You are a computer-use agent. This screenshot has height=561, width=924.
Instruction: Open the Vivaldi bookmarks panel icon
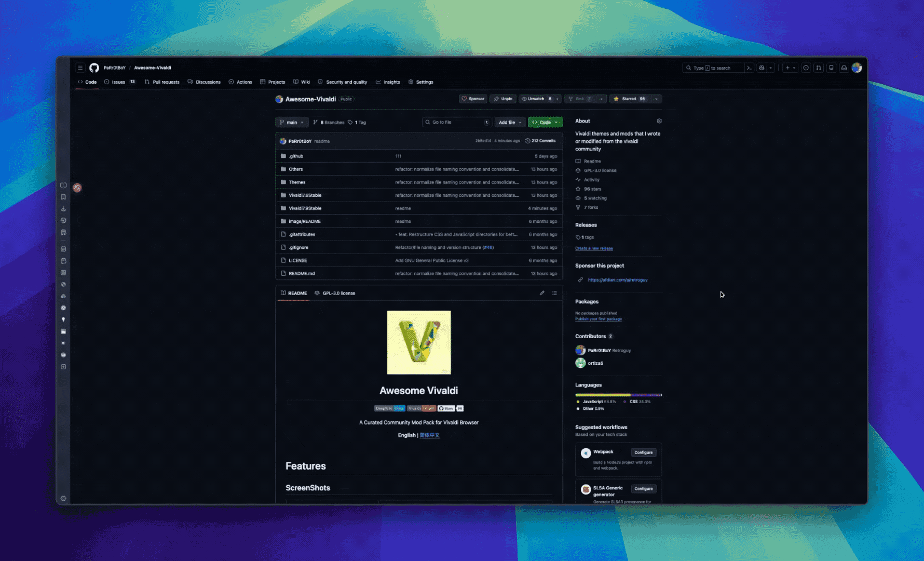pyautogui.click(x=63, y=197)
